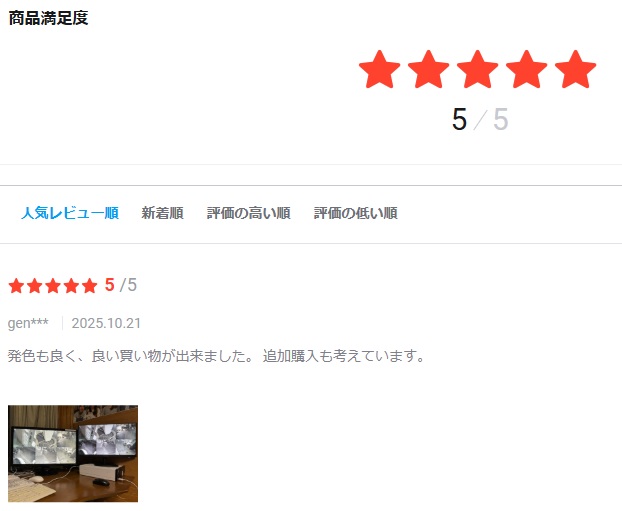Click the review date 2025.10.21
Viewport: 622px width, 511px height.
106,323
